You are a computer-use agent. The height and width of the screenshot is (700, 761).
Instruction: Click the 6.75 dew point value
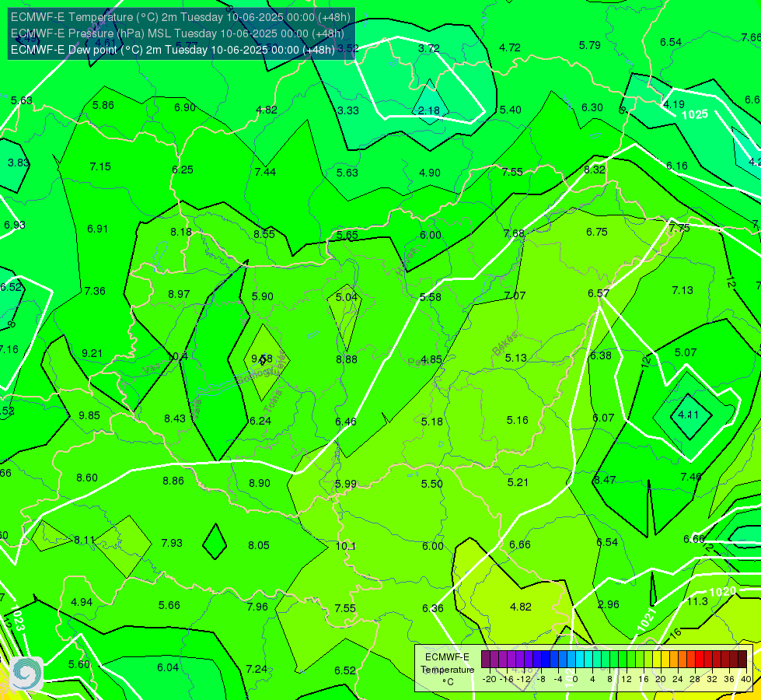[x=596, y=233]
